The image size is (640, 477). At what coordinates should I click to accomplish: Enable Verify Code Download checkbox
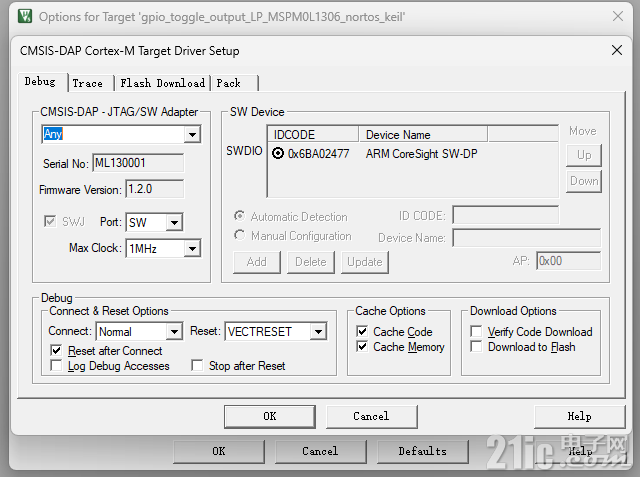tap(476, 331)
